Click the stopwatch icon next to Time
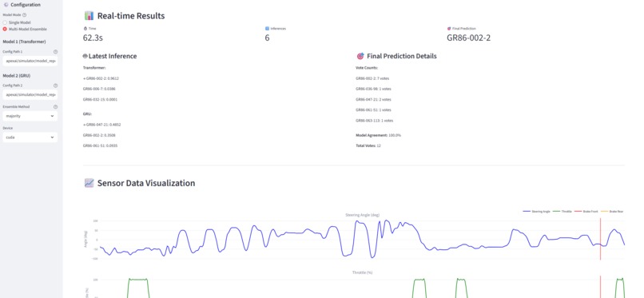Viewport: 644px width, 298px height. point(85,29)
